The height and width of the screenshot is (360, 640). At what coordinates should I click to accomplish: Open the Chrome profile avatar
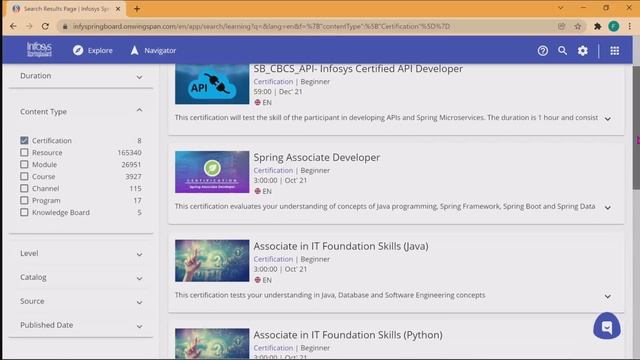click(x=613, y=26)
